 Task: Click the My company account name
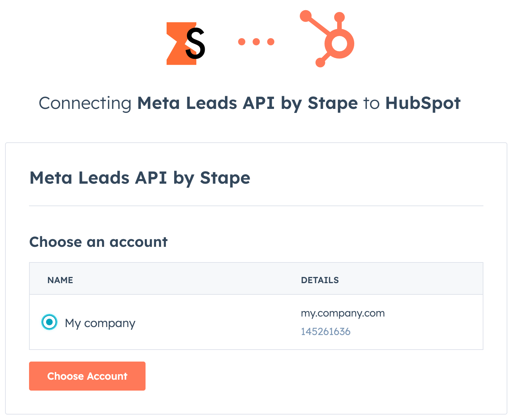[100, 323]
